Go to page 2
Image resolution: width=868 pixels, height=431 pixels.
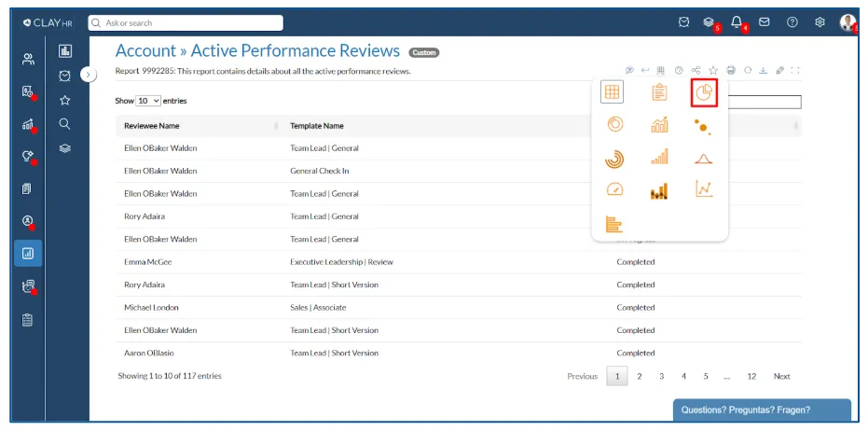(x=640, y=376)
